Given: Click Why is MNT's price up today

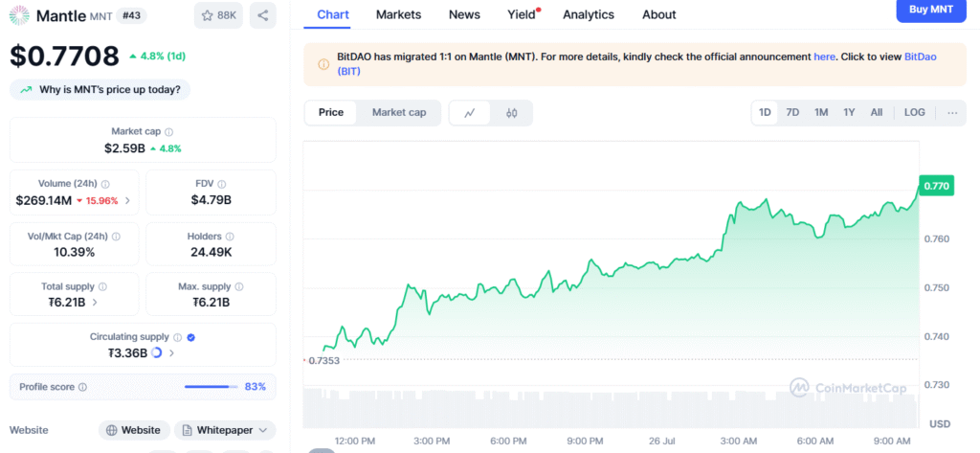Looking at the screenshot, I should (100, 90).
